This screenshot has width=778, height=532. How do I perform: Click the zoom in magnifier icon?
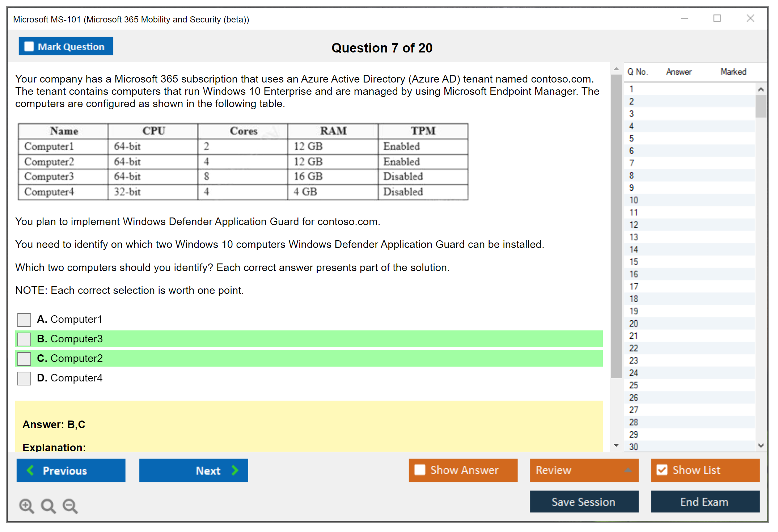(x=26, y=506)
